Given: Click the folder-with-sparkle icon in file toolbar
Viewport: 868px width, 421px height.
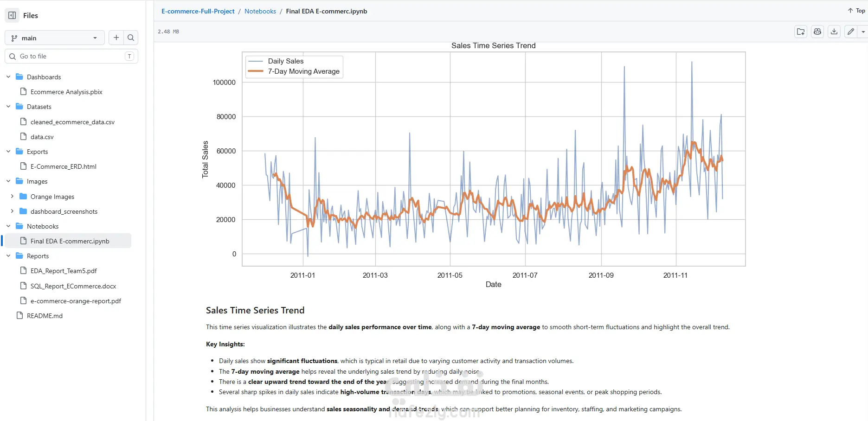Looking at the screenshot, I should pos(801,32).
